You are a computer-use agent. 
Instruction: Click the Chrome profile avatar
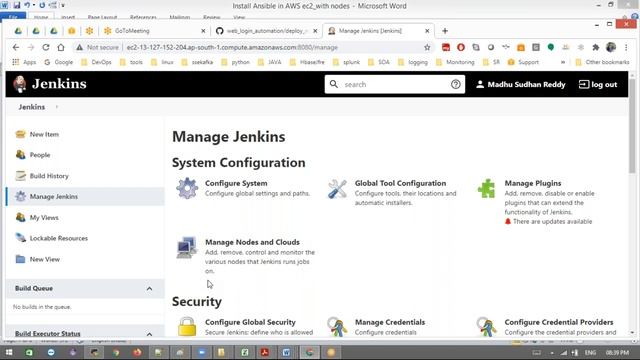click(611, 47)
